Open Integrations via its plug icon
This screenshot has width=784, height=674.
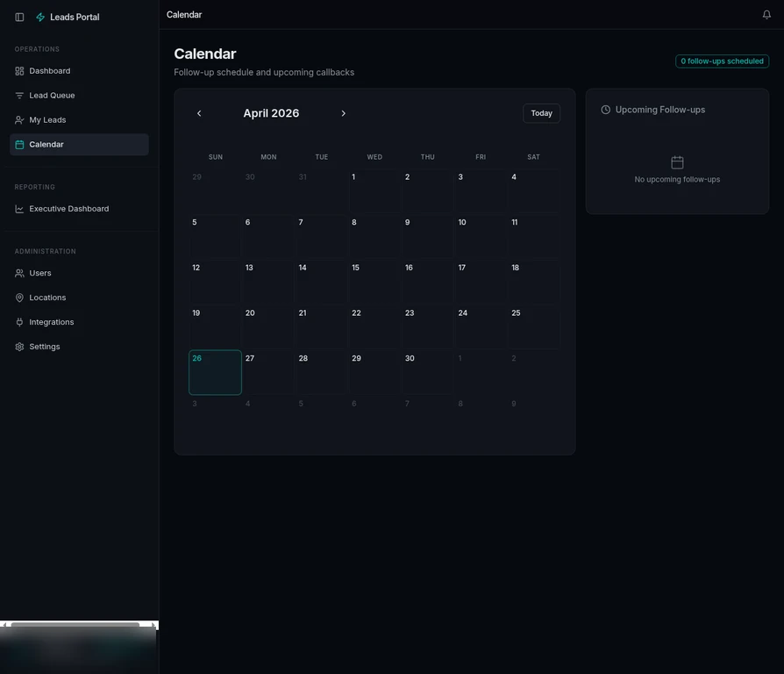(x=19, y=321)
